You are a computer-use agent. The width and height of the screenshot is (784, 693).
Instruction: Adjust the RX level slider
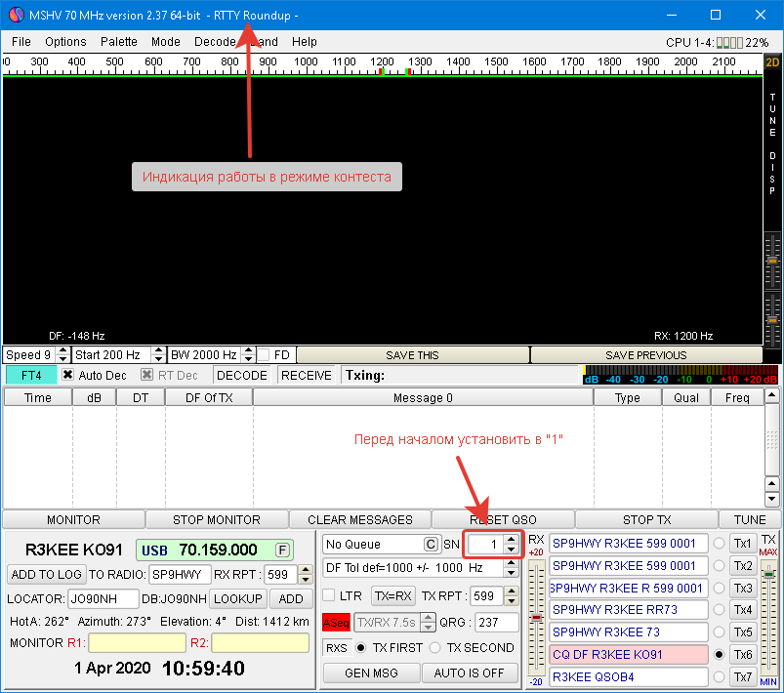coord(536,617)
